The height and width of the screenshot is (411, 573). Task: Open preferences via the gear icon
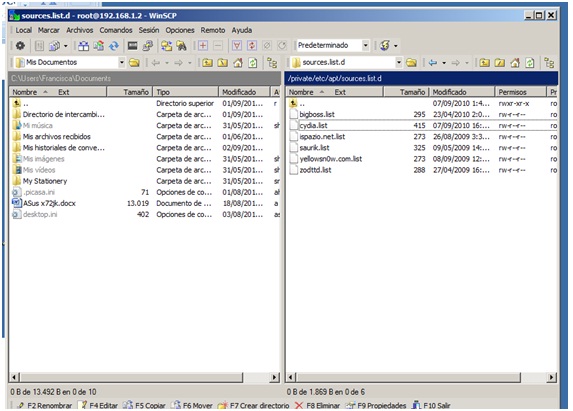[20, 46]
